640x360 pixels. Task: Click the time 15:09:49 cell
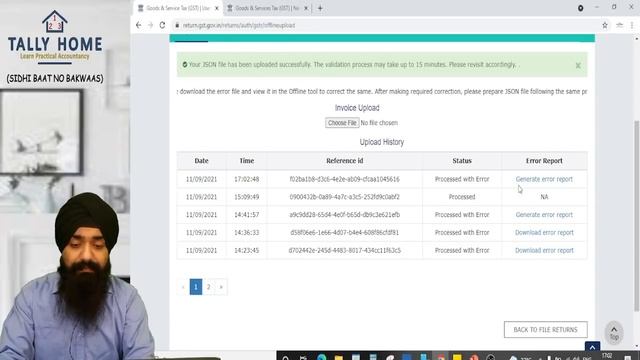pyautogui.click(x=247, y=197)
